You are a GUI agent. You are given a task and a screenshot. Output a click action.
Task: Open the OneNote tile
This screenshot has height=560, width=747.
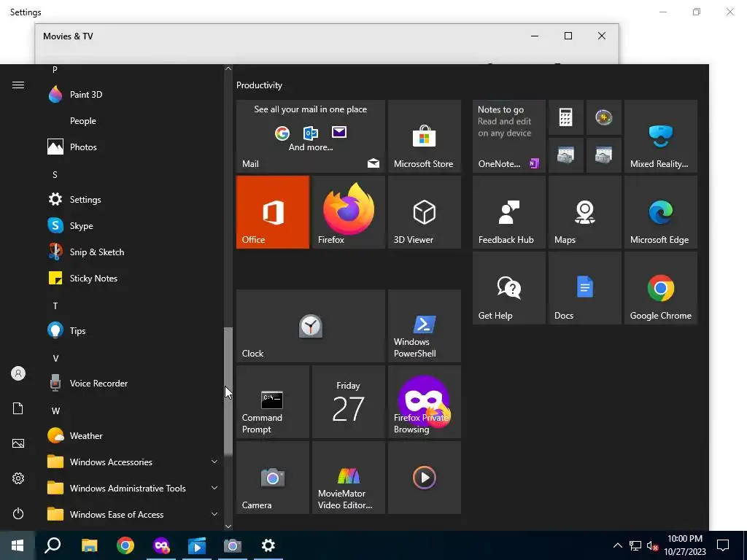pyautogui.click(x=508, y=136)
